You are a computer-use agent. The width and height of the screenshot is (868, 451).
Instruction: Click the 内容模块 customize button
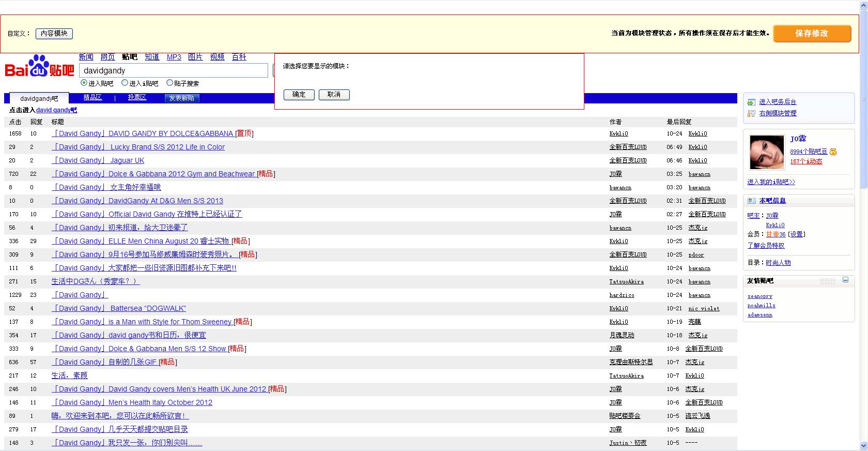54,34
